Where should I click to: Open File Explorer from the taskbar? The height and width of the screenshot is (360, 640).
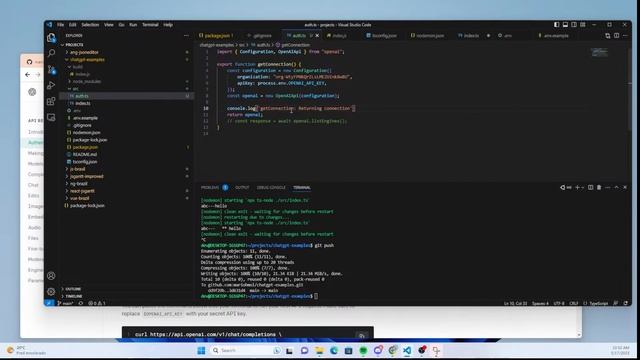[319, 350]
